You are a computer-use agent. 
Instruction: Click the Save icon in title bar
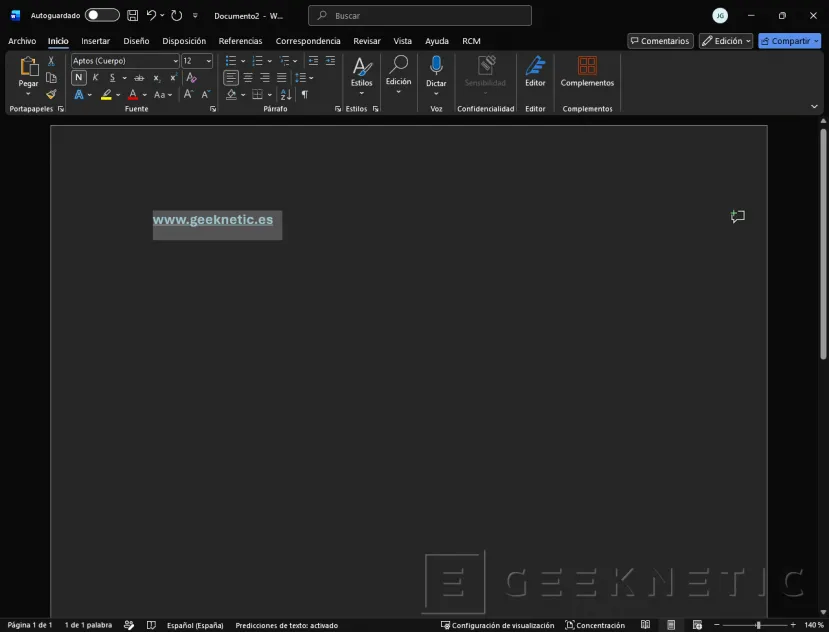coord(133,16)
